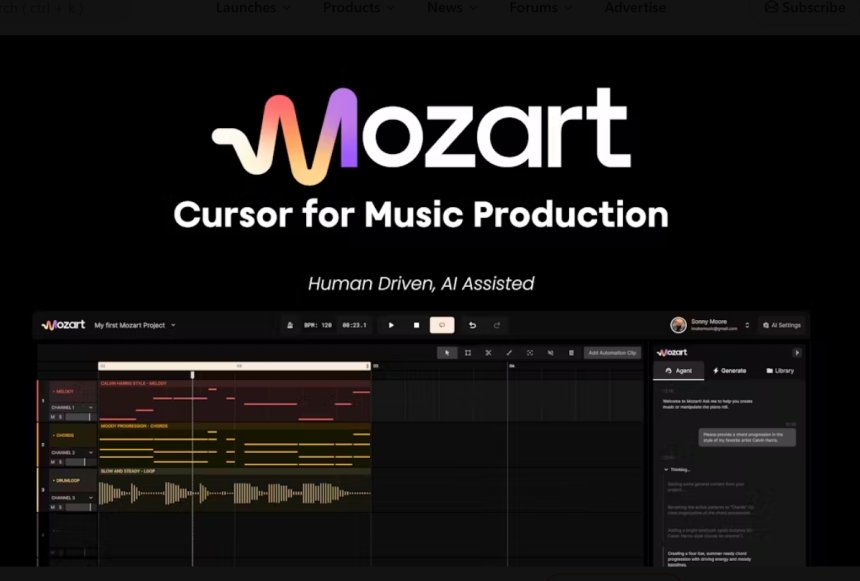
Task: Choose the square selection tool
Action: pyautogui.click(x=468, y=353)
